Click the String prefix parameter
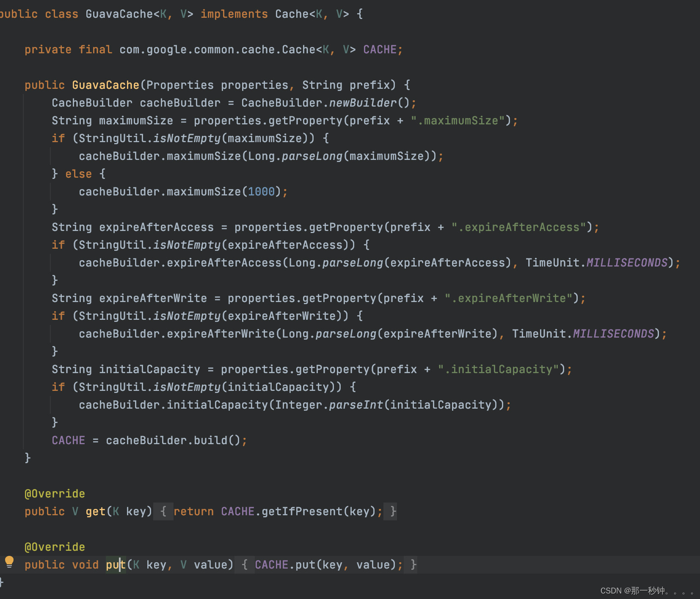Image resolution: width=700 pixels, height=599 pixels. (x=346, y=85)
